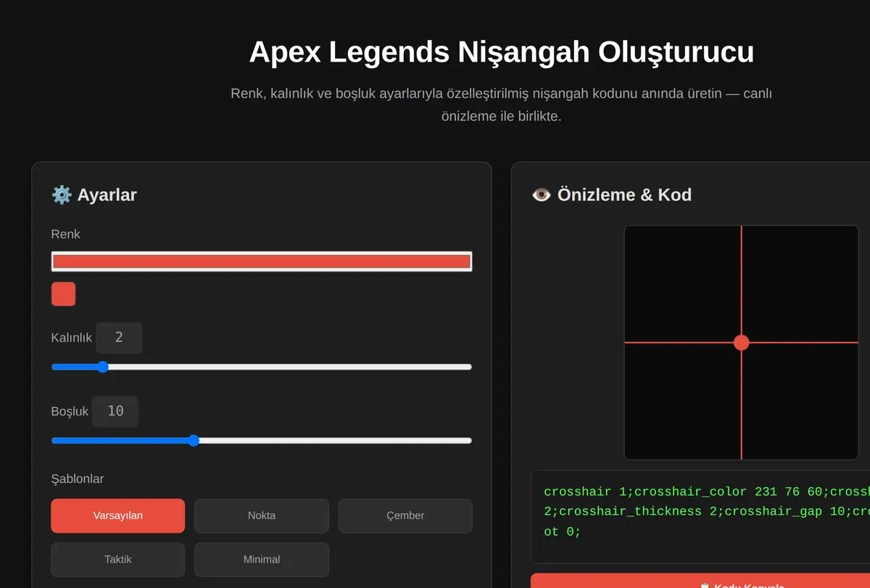
Task: Click the page title Apex Legends Nişangah Oluşturucu
Action: click(501, 52)
